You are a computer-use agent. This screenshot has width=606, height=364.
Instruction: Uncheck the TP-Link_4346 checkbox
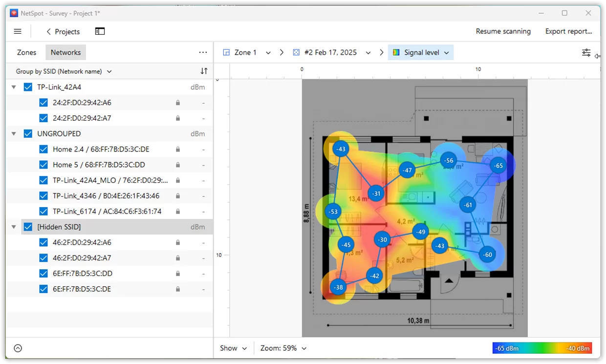pyautogui.click(x=43, y=196)
